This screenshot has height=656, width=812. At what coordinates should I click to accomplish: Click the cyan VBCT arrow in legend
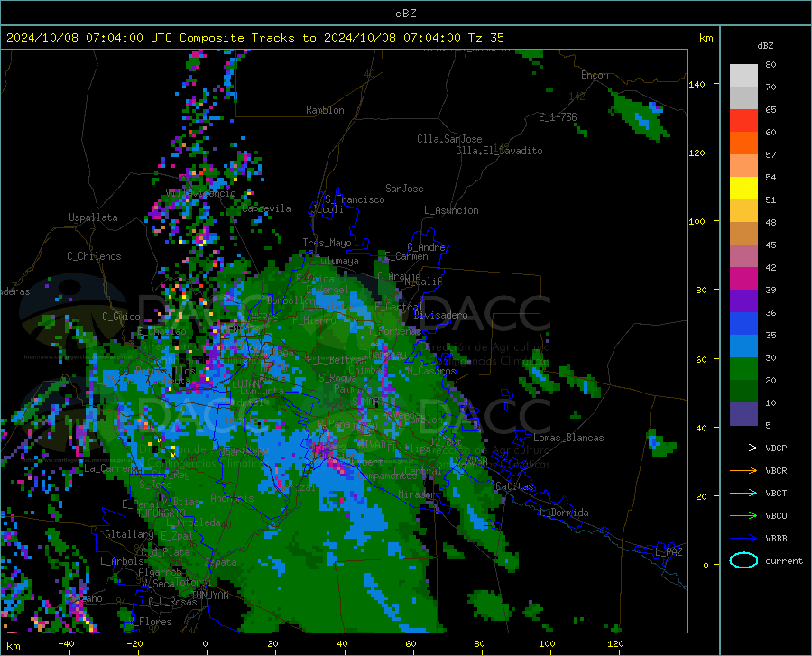(743, 493)
